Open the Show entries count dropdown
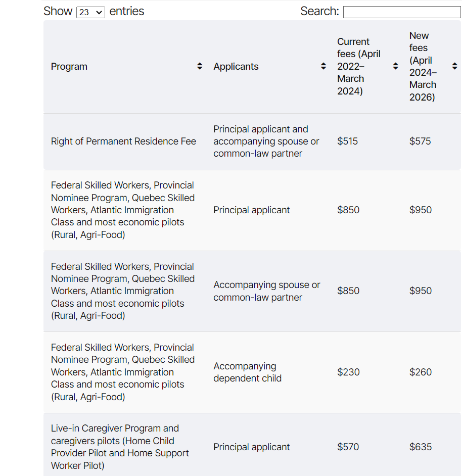This screenshot has width=462, height=476. [x=90, y=12]
